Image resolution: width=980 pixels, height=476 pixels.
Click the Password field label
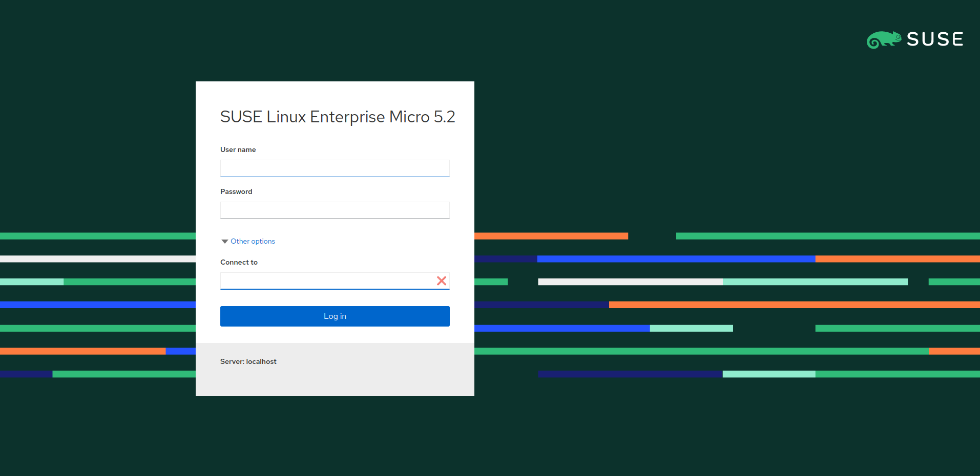coord(236,192)
